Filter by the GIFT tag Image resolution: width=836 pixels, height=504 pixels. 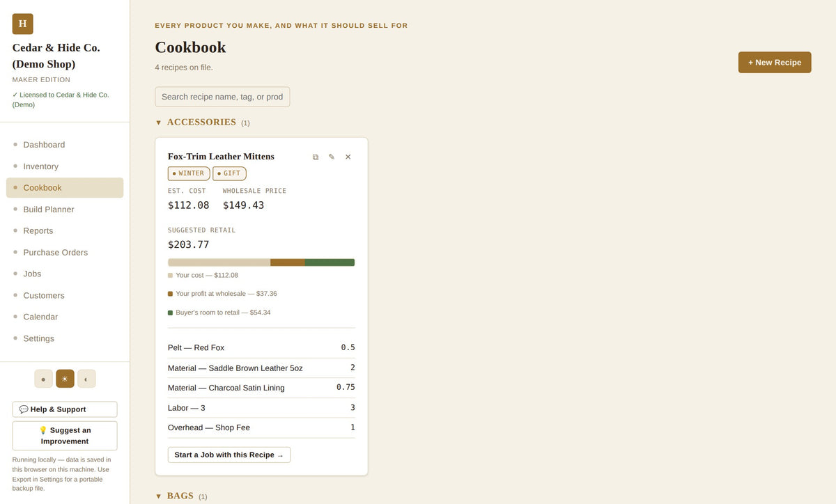[x=229, y=173]
